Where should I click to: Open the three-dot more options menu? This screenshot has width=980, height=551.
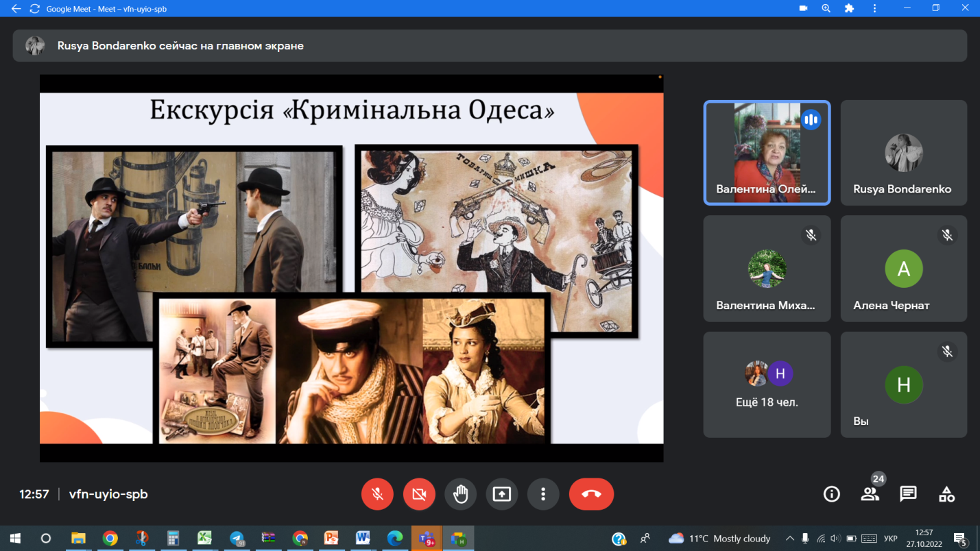point(543,494)
